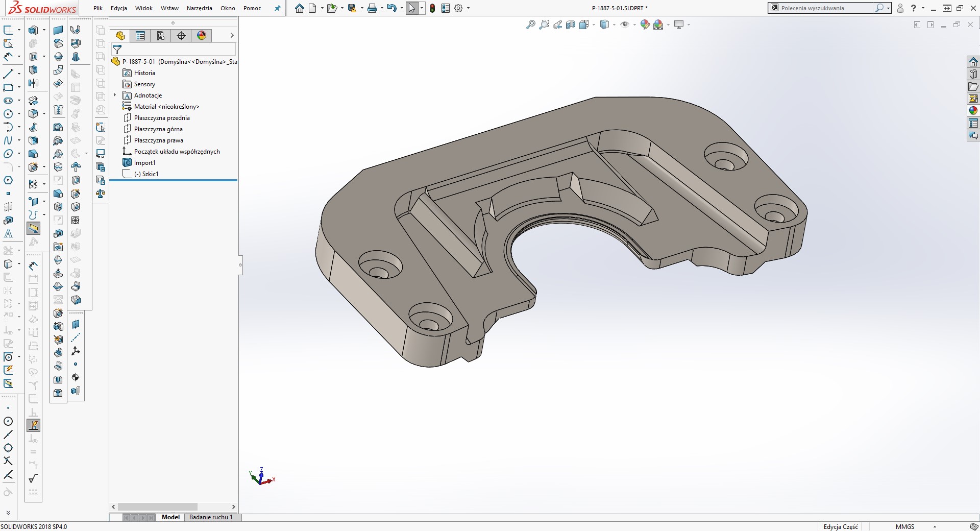
Task: Open SOLIDWORKS Resources home task pane tab
Action: tap(973, 62)
